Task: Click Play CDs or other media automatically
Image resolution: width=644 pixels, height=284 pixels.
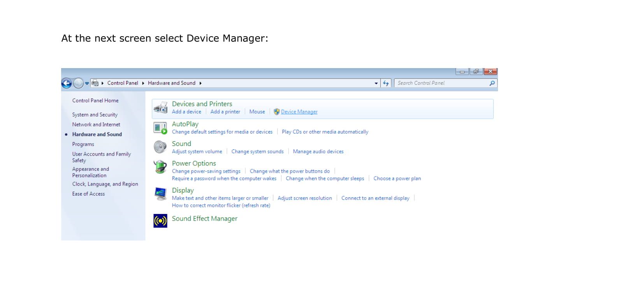Action: click(325, 132)
